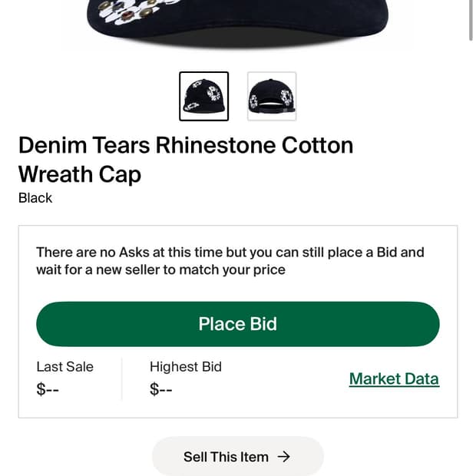Click the Highest Bid price value
This screenshot has height=476, width=476.
(x=161, y=389)
